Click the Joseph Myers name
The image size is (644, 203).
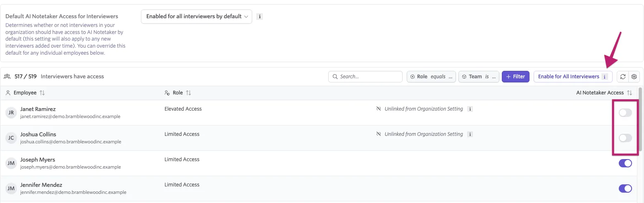(x=38, y=159)
